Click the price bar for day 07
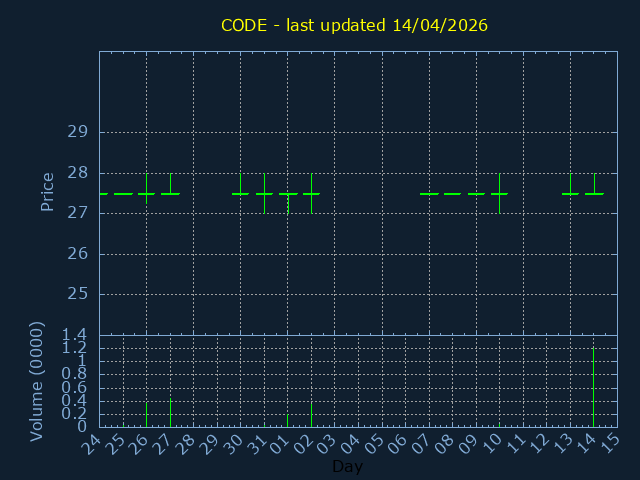Screen dimensions: 640x480 (x=429, y=194)
